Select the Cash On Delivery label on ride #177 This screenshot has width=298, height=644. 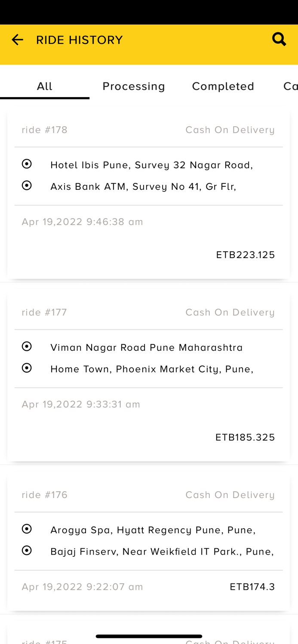[230, 312]
